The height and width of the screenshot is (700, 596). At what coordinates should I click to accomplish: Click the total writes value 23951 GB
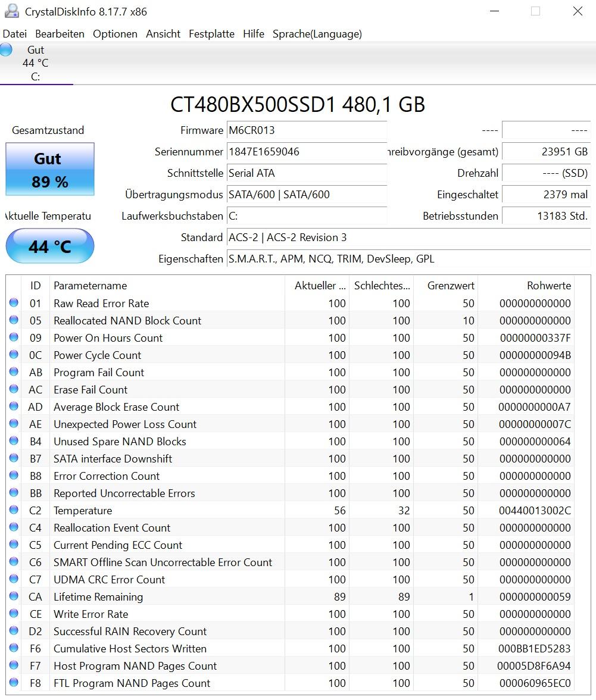[547, 152]
